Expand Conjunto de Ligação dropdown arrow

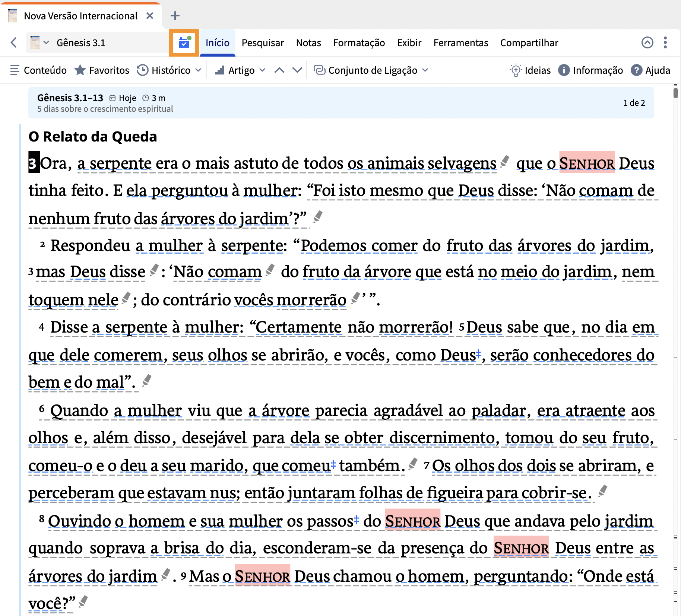(x=425, y=70)
